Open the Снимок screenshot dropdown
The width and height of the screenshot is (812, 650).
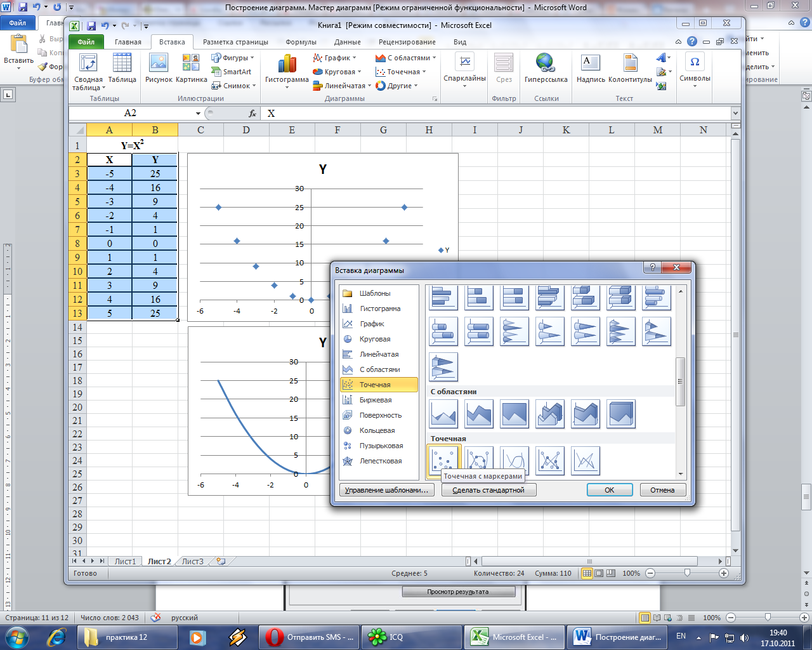(233, 86)
